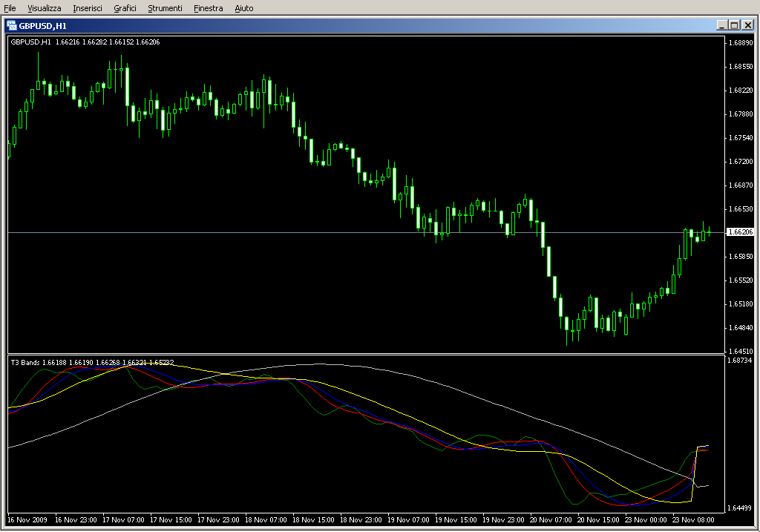
Task: Click price scale value 1.66870
Action: (741, 185)
